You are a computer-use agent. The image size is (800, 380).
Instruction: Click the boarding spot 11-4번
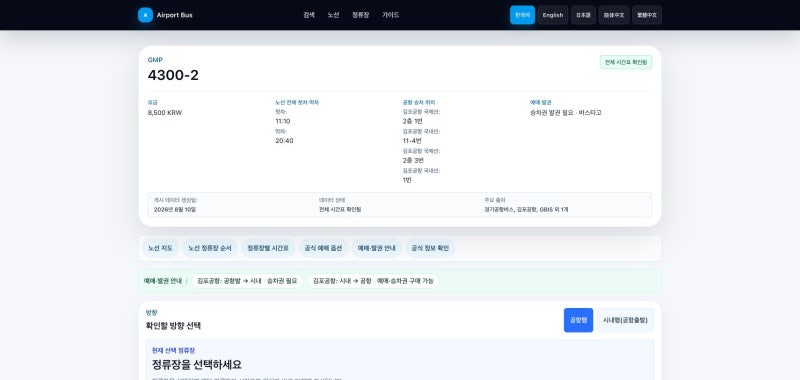[x=412, y=141]
